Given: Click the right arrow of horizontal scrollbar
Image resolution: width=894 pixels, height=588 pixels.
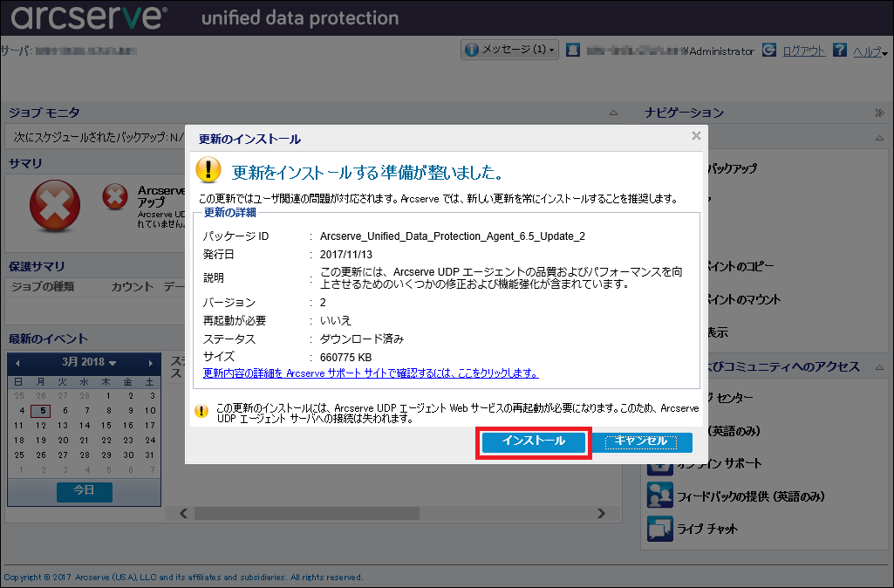Looking at the screenshot, I should click(x=601, y=513).
